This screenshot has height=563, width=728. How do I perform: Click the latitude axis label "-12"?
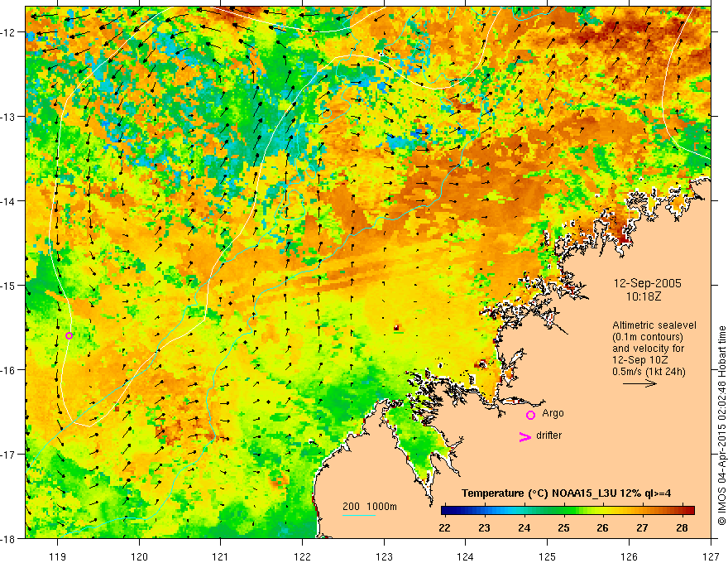click(x=9, y=32)
